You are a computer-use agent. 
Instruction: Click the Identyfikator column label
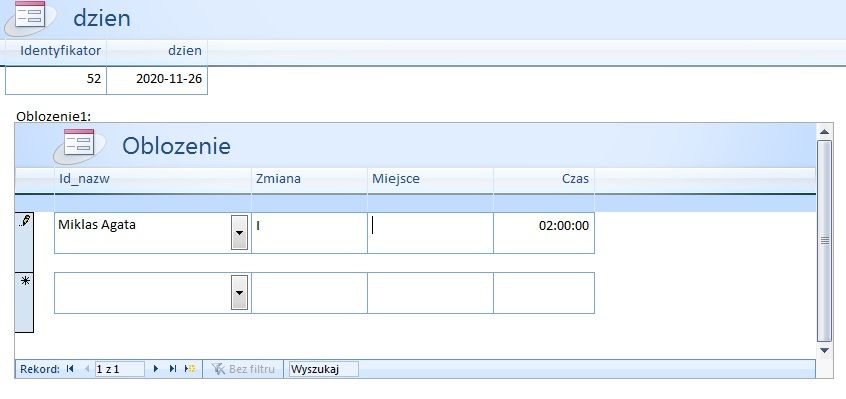pos(60,51)
